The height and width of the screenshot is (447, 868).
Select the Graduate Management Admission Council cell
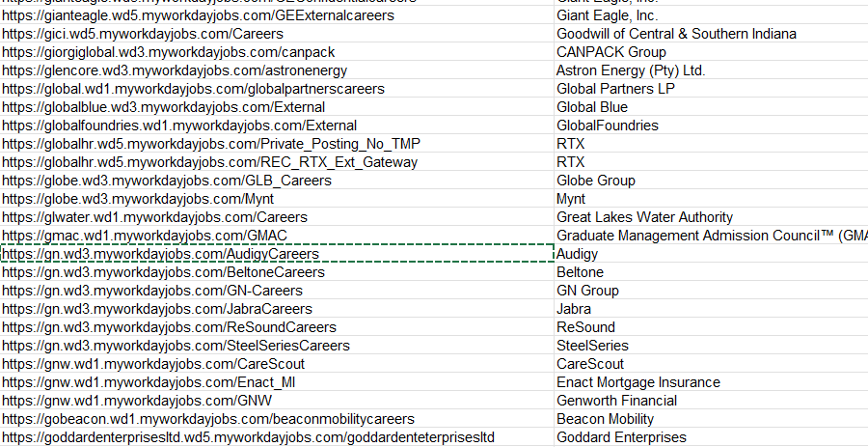click(711, 236)
